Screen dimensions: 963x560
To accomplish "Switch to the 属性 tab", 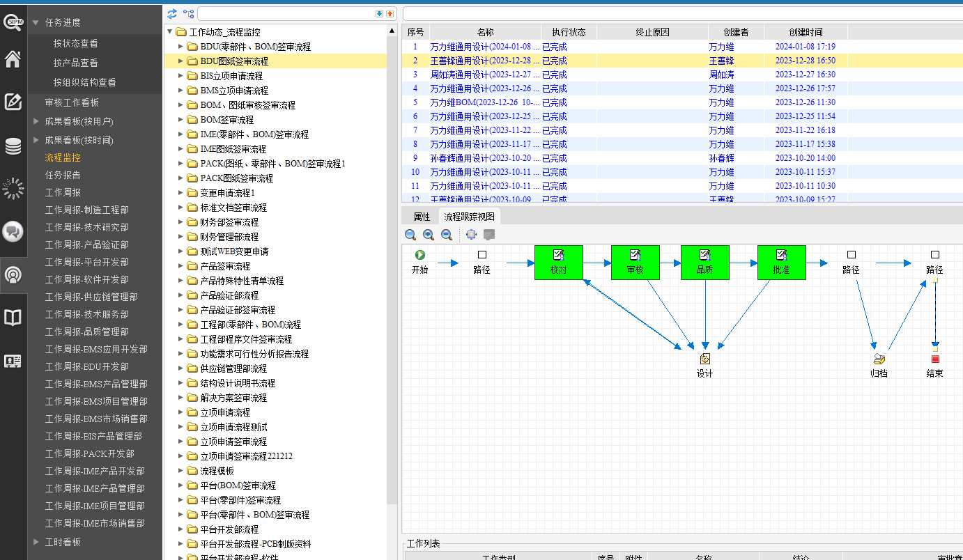I will click(x=422, y=217).
